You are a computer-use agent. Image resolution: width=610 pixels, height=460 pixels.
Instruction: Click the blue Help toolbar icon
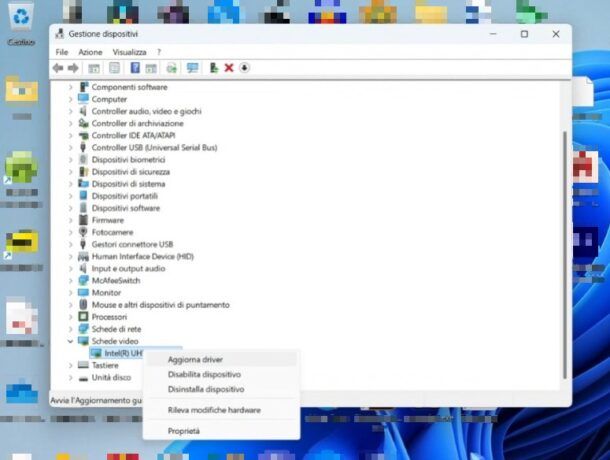click(134, 68)
